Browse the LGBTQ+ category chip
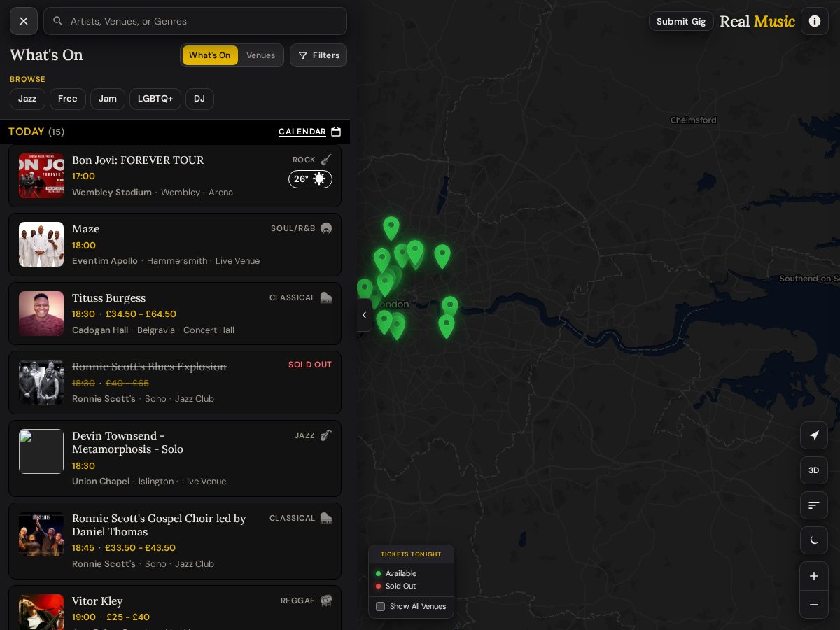Screen dimensions: 840x630 pos(155,99)
